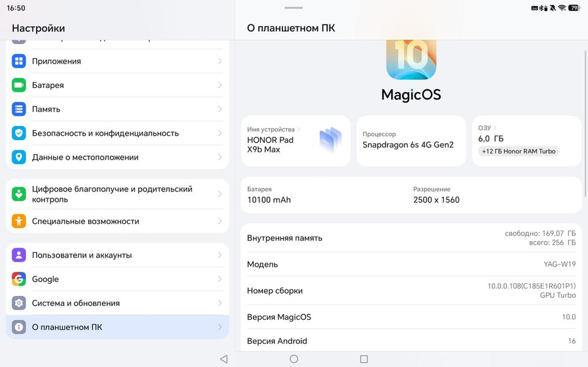Image resolution: width=588 pixels, height=367 pixels.
Task: Tap the MagicOS 10 logo
Action: pyautogui.click(x=411, y=59)
